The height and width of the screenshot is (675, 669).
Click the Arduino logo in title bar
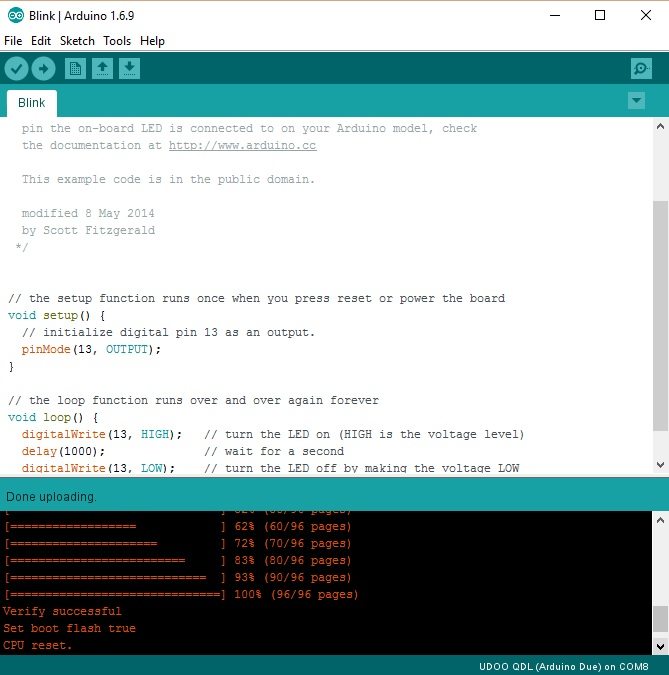(x=16, y=15)
